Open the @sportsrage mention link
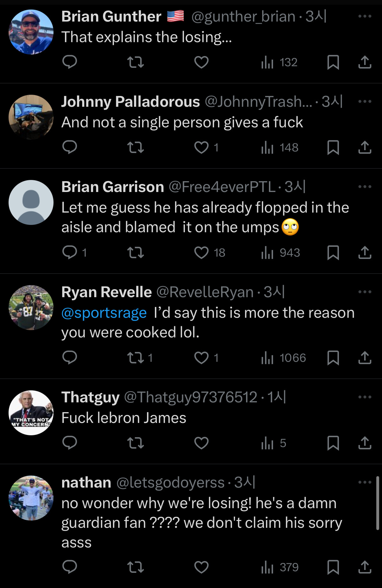The width and height of the screenshot is (382, 588). click(x=104, y=313)
